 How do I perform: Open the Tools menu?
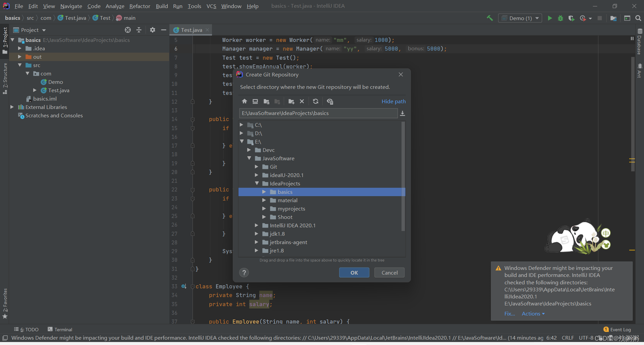point(195,6)
